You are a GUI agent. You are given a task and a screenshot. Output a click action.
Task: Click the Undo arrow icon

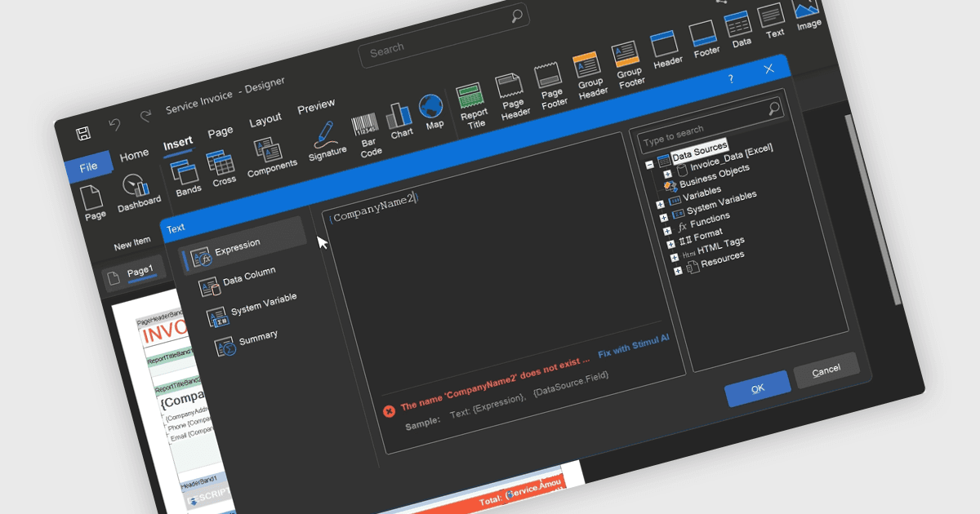tap(115, 126)
